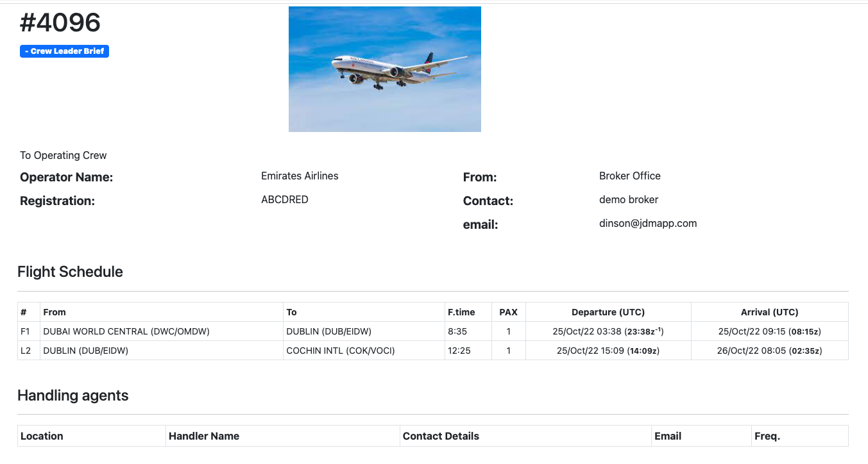Click the #4096 brief number heading

coord(60,23)
